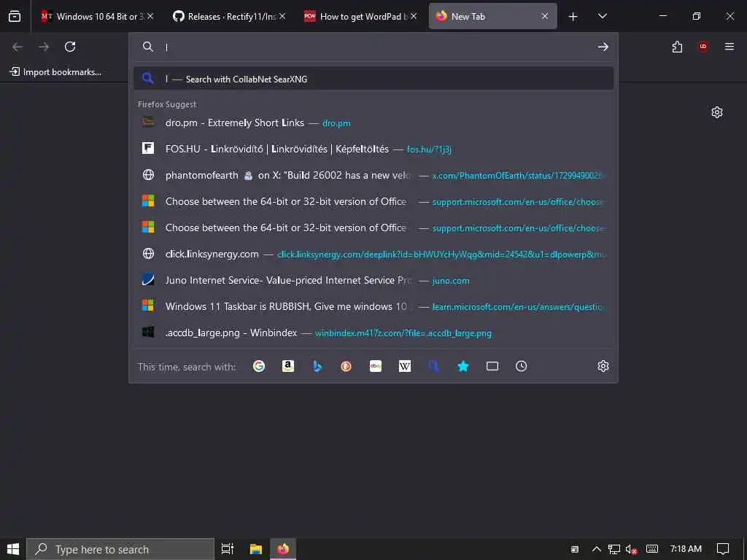Screen dimensions: 747x560
Task: Close the Windows 10 64 Bit tab
Action: [150, 16]
